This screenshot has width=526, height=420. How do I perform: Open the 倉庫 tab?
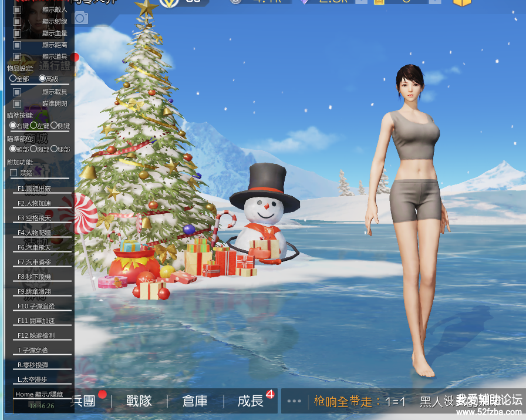pos(194,401)
